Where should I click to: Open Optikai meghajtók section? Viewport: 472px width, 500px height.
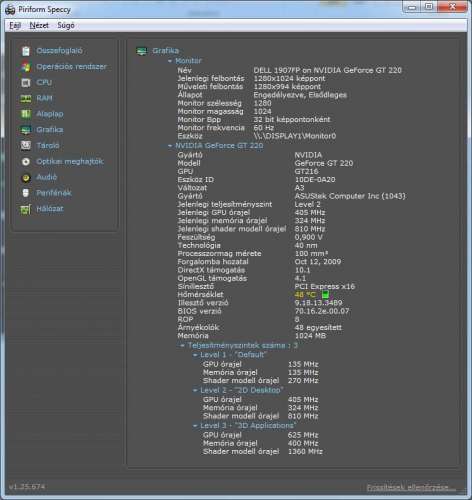[x=70, y=162]
